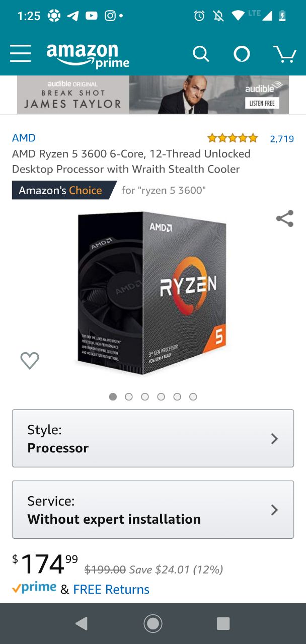Open the AMD brand link
This screenshot has width=306, height=644.
[x=24, y=138]
